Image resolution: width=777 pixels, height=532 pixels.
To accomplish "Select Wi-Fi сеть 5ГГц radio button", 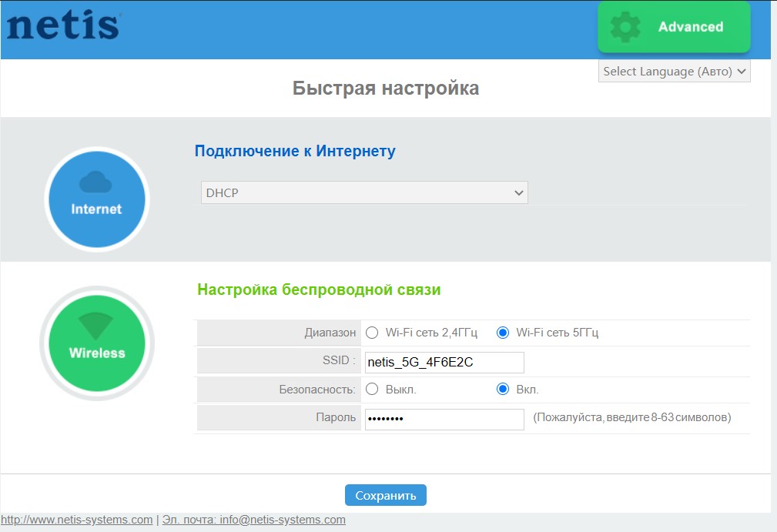I will coord(503,333).
